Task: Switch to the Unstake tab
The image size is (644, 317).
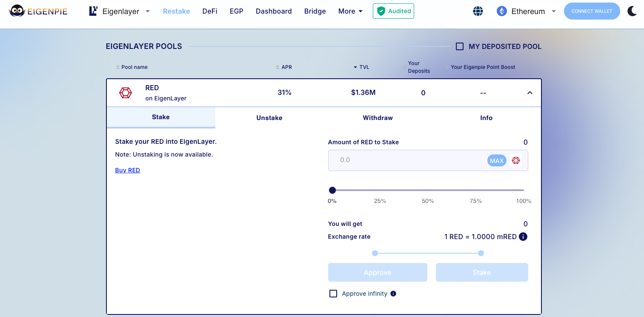Action: 269,118
